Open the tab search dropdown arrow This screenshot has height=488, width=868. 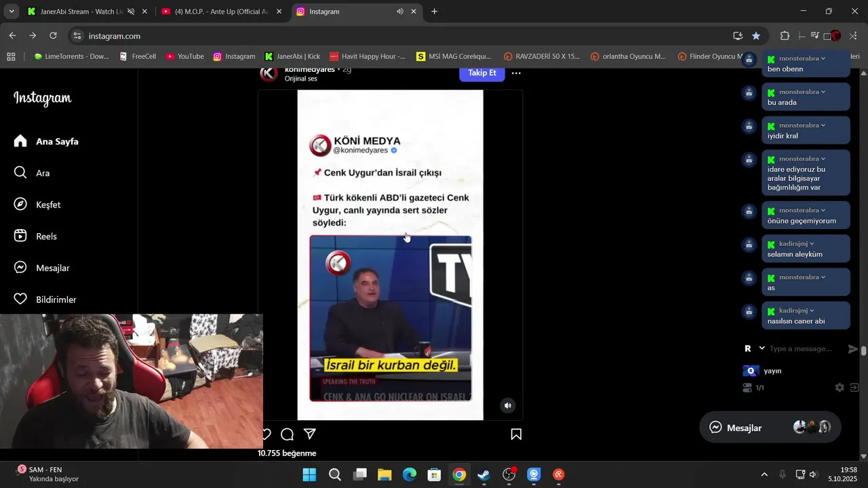[x=10, y=12]
